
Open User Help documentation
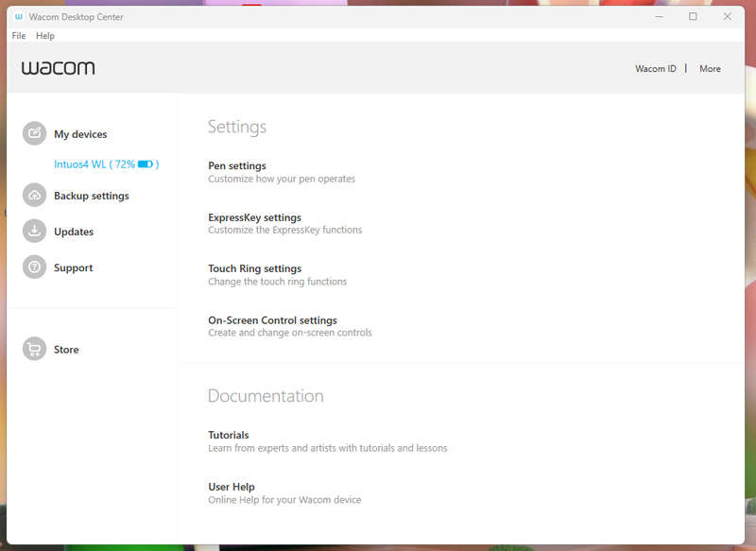pyautogui.click(x=232, y=487)
